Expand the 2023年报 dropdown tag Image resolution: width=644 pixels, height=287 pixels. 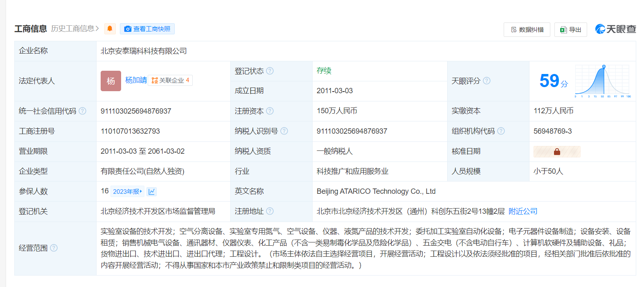tap(127, 191)
